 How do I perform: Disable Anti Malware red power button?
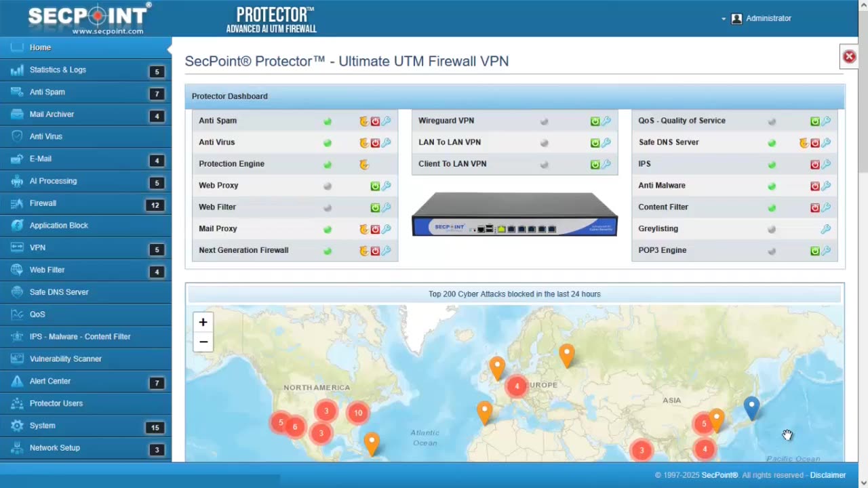pyautogui.click(x=815, y=186)
